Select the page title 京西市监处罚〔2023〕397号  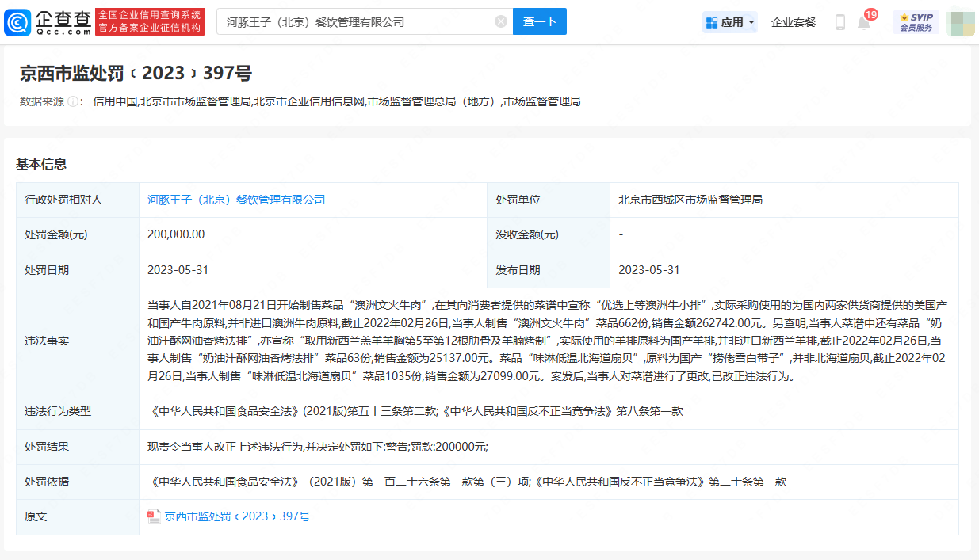tap(136, 74)
